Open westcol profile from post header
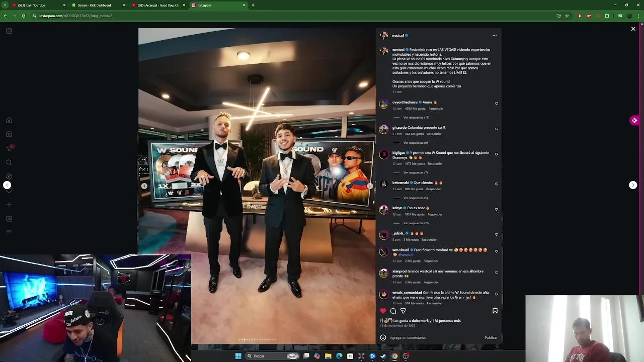The image size is (644, 362). pos(398,36)
